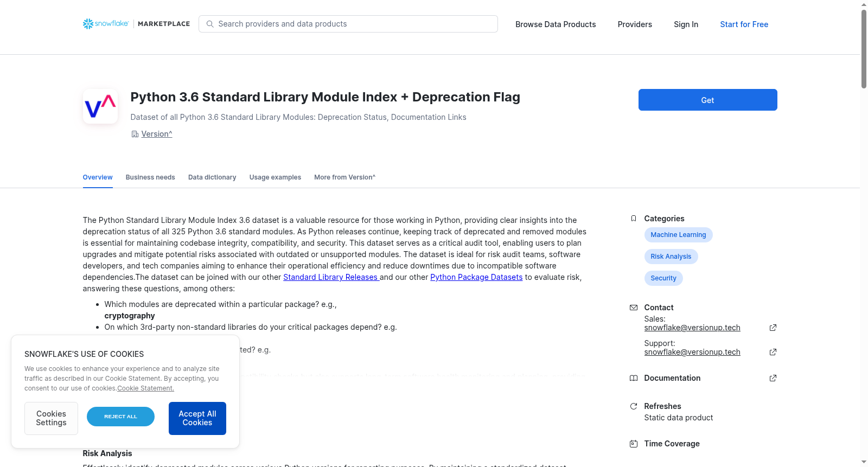Click the 'Risk Analysis' section heading
The image size is (868, 467).
tap(107, 453)
